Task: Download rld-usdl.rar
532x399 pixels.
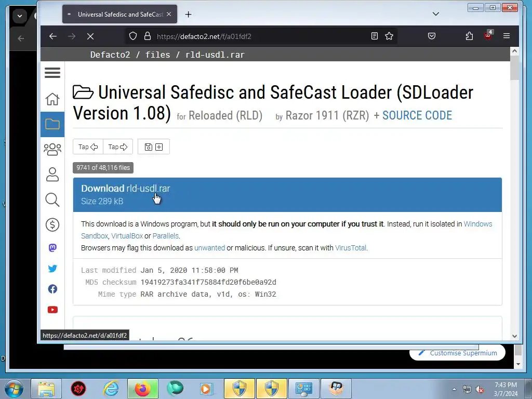Action: [x=287, y=195]
